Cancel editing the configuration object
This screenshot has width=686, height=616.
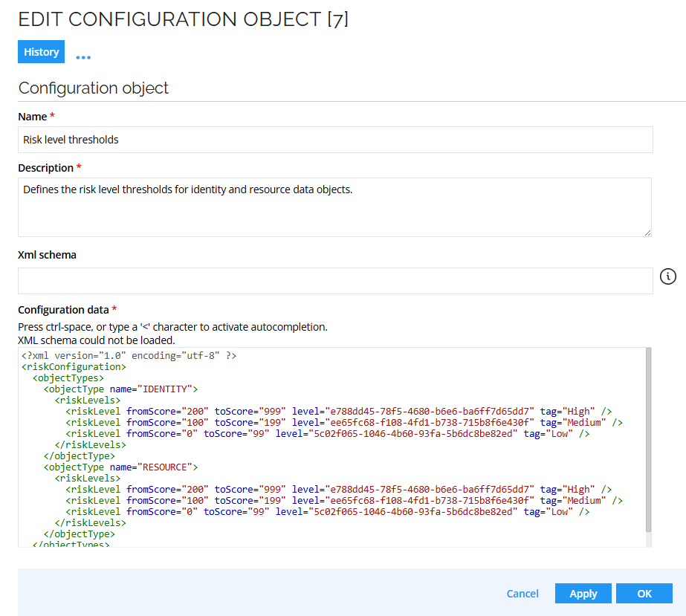pos(522,593)
